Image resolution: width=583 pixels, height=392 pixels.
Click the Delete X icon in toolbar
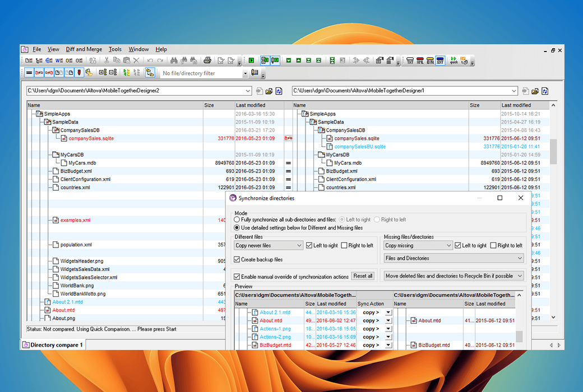coord(136,60)
